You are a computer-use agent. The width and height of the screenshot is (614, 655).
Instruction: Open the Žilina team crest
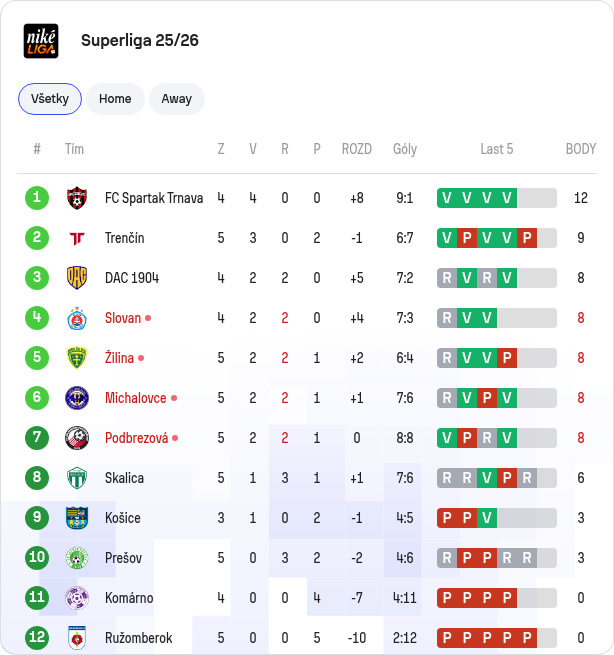(77, 358)
